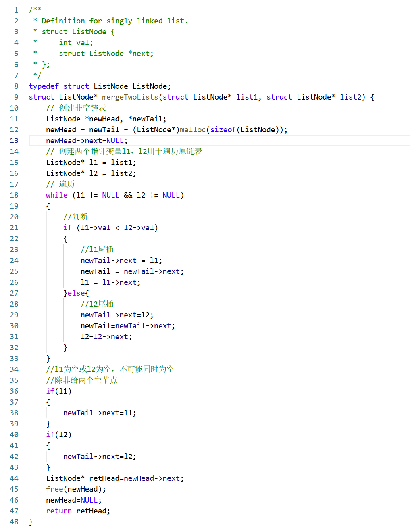Click the comment '//判断' on line 20

pyautogui.click(x=76, y=217)
